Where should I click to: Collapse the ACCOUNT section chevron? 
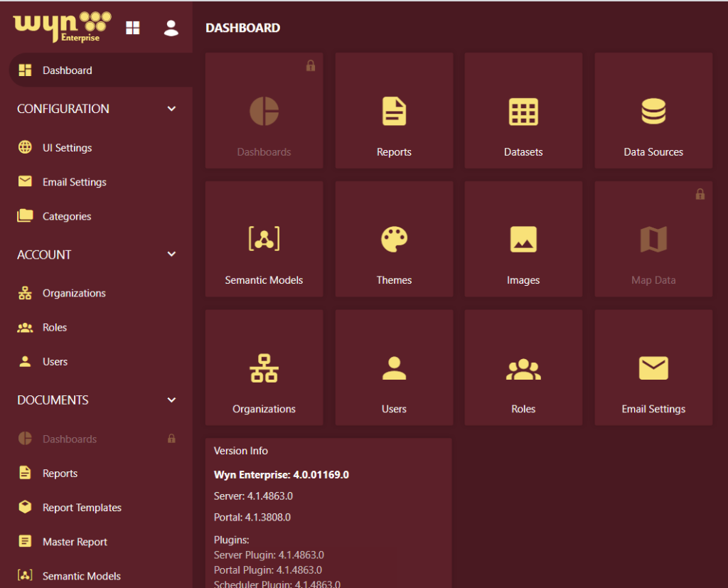pyautogui.click(x=171, y=255)
